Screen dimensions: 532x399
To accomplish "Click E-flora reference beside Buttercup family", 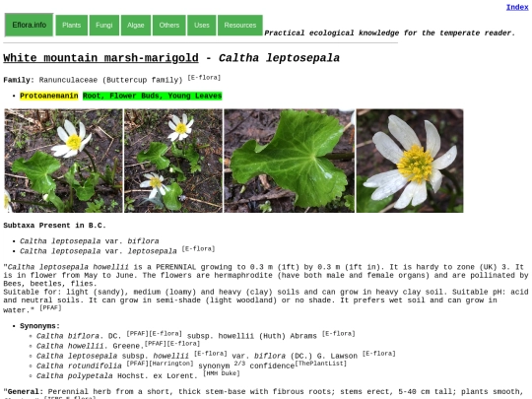I will pos(204,78).
